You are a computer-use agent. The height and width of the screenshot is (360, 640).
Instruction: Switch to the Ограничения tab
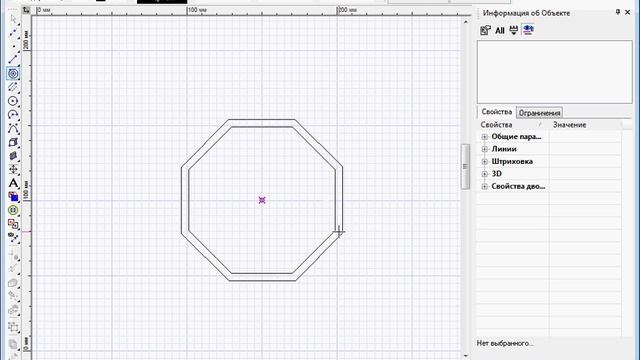coord(539,113)
